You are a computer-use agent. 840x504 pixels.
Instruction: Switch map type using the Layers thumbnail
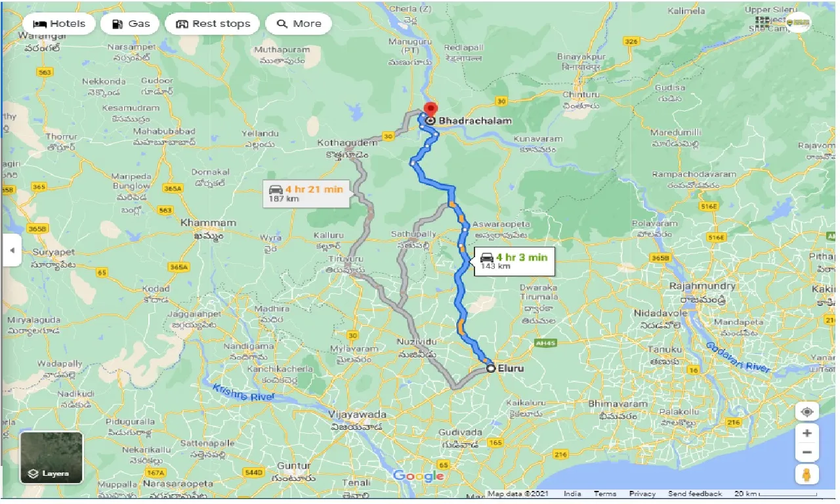pos(51,457)
